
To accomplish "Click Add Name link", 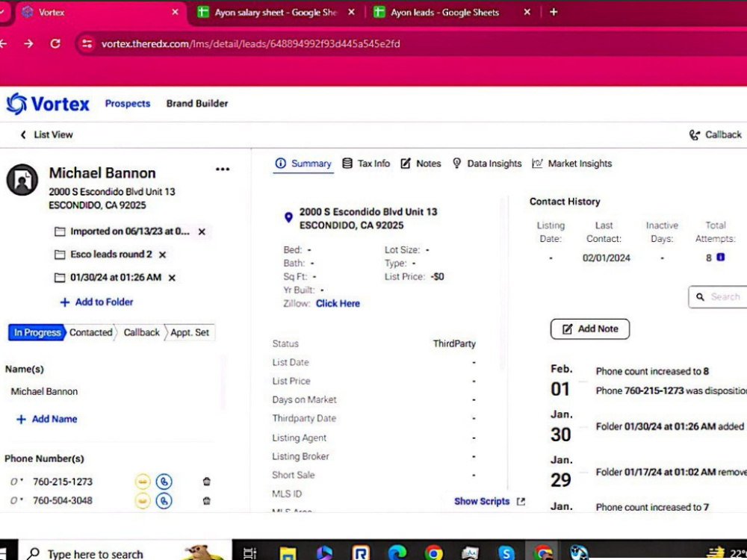I will pos(46,419).
